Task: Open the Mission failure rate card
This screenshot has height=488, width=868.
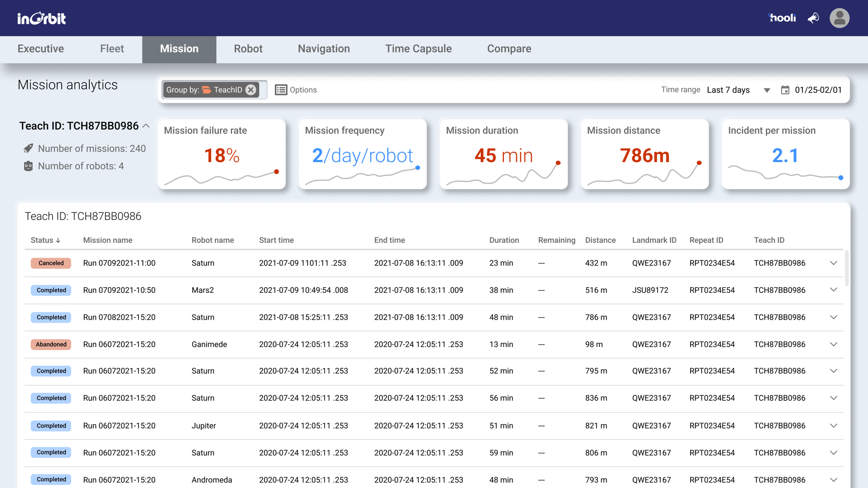Action: 222,154
